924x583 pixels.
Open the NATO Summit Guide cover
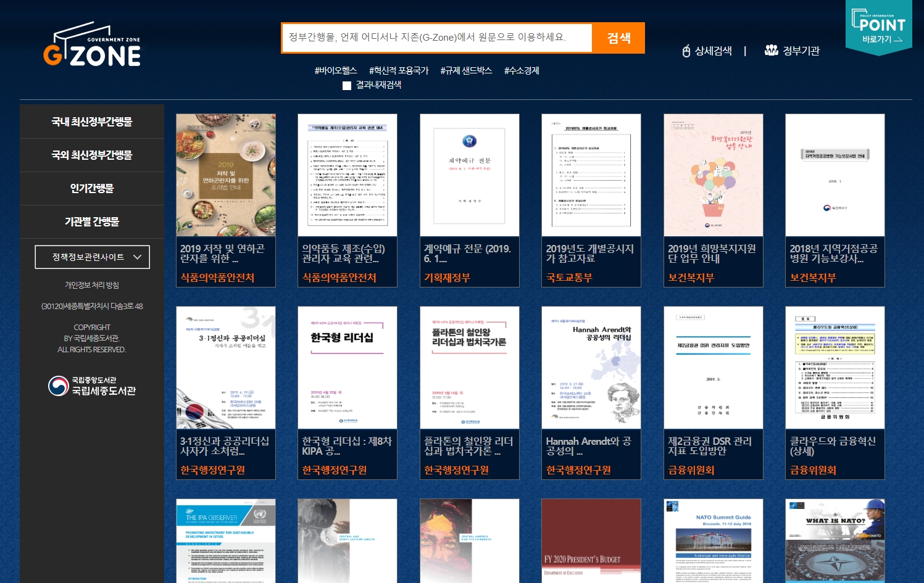713,540
